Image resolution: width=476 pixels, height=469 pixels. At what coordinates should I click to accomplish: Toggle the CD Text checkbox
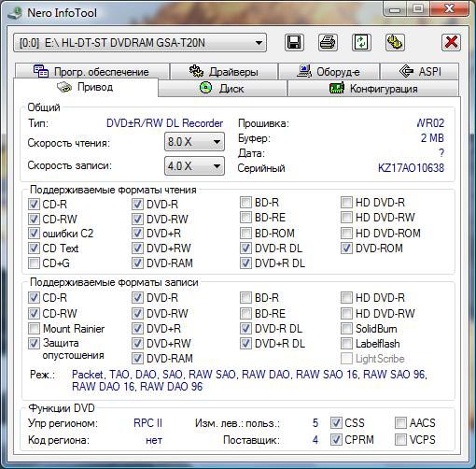[34, 249]
